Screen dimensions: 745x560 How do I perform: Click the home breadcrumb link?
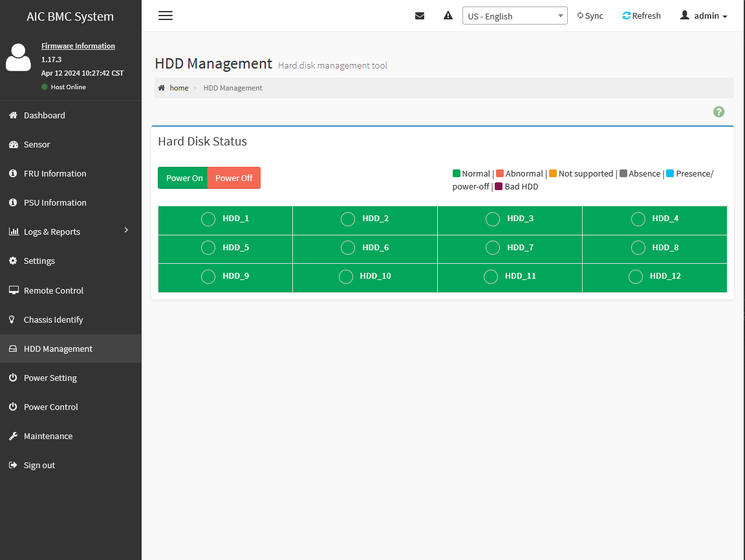(178, 88)
